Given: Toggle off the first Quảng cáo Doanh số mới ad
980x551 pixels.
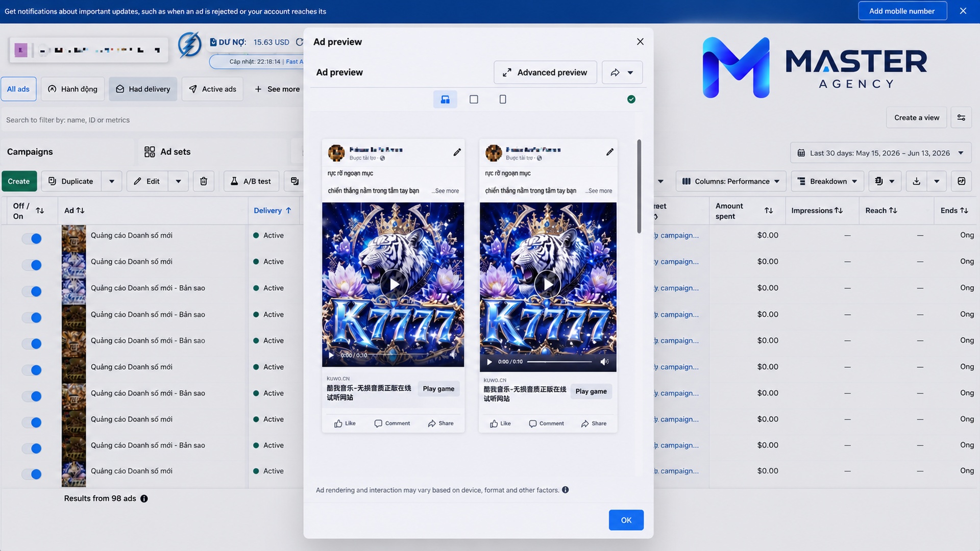Looking at the screenshot, I should [x=32, y=239].
